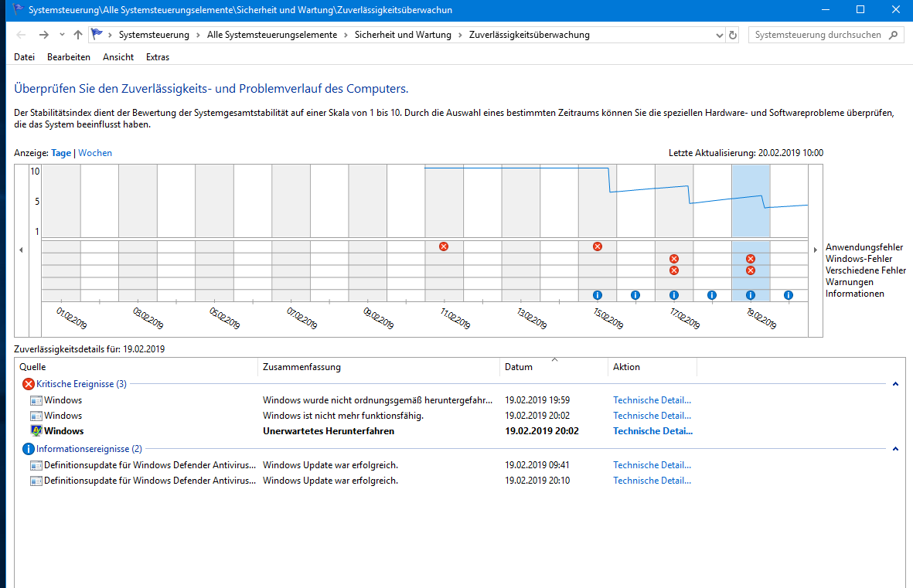Open Technische Details for the 09:41 Defender update
Screen dimensions: 913x588
[x=652, y=465]
